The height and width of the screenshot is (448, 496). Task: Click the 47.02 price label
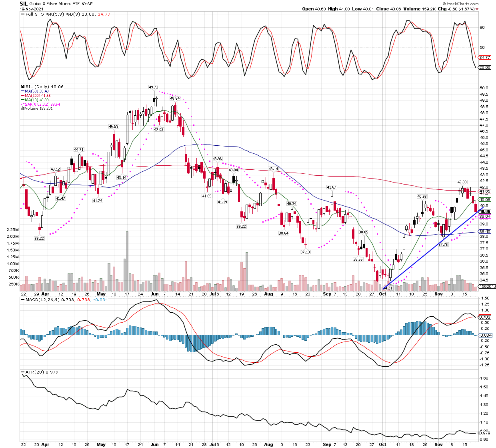(159, 130)
